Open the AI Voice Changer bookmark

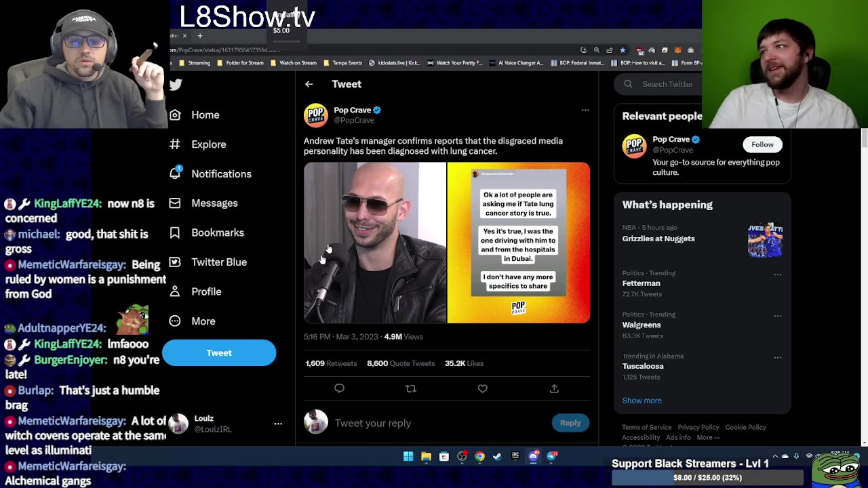(x=516, y=63)
